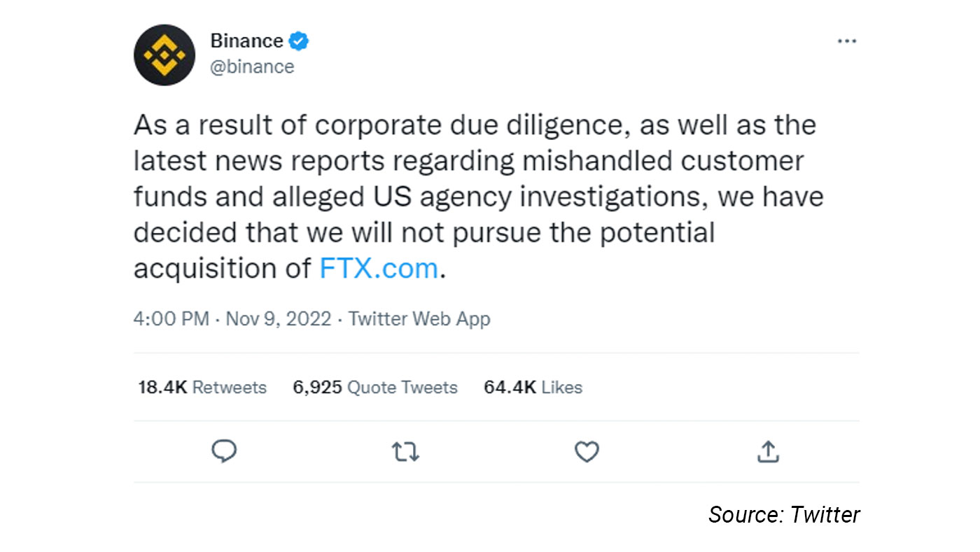Show the 64.4K Likes list

[x=533, y=388]
